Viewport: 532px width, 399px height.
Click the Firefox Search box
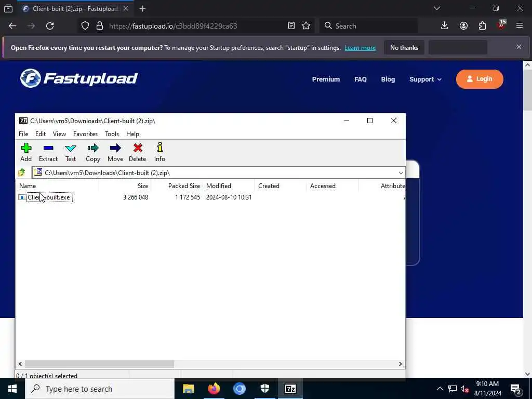click(x=368, y=26)
